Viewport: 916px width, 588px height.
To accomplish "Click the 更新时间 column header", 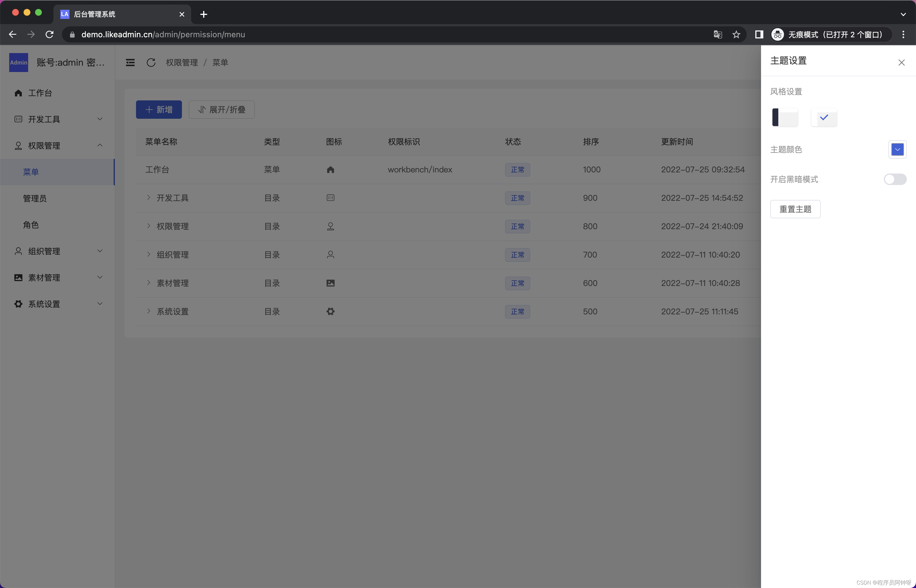I will point(677,142).
